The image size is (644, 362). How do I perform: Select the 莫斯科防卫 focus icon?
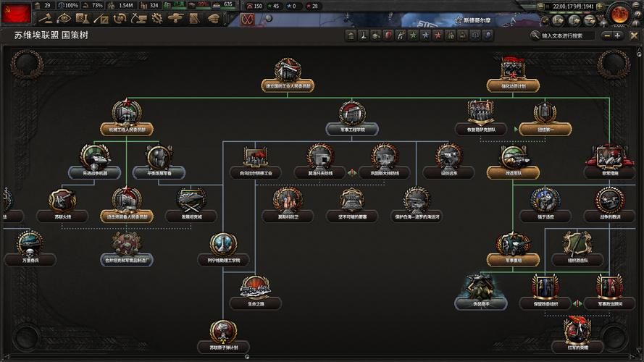coord(288,201)
